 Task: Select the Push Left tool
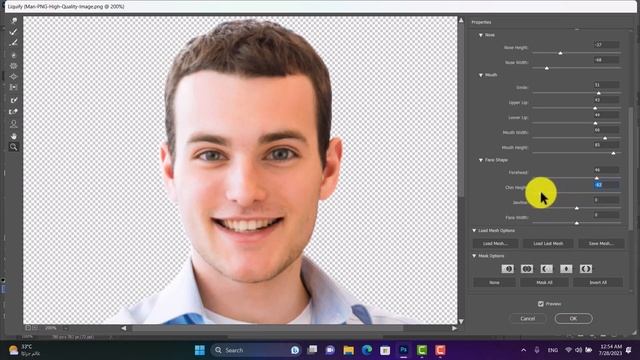13,87
